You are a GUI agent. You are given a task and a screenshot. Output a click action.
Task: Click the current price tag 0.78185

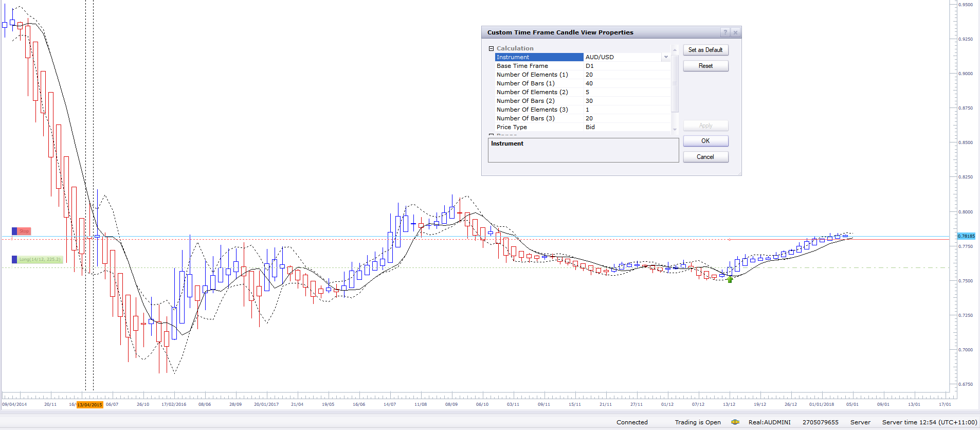pyautogui.click(x=966, y=236)
